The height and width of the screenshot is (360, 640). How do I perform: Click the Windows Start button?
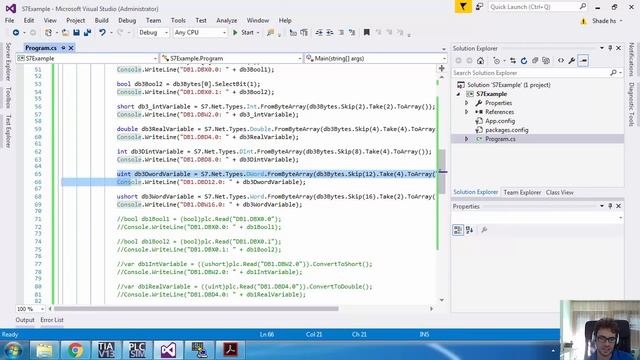[x=13, y=350]
